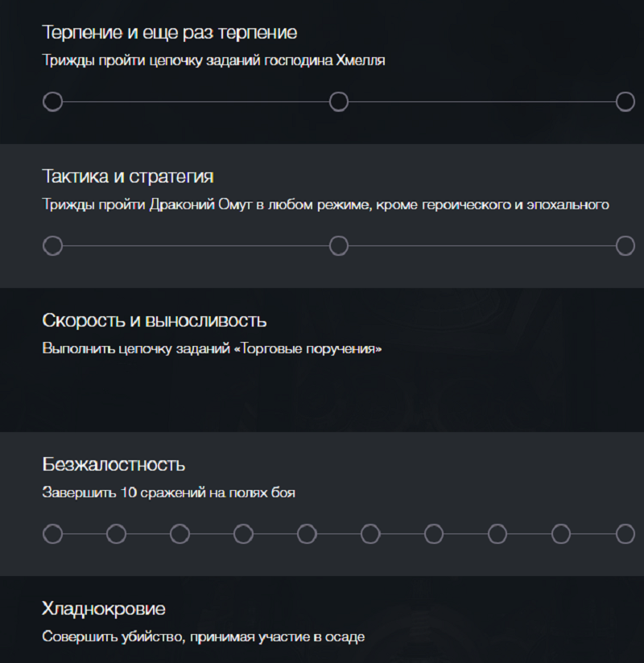The height and width of the screenshot is (663, 644).
Task: Click first progress circle under Терпение и еще раз терпение
Action: (x=52, y=102)
